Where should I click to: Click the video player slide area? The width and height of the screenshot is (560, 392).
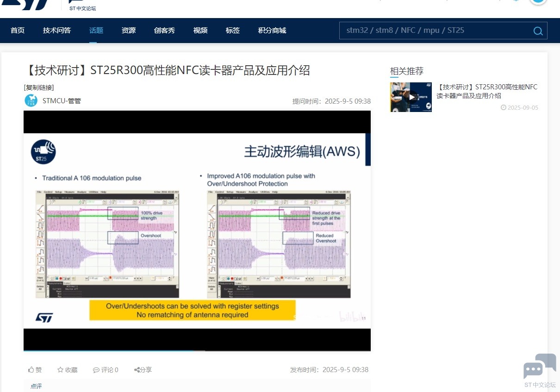(197, 231)
